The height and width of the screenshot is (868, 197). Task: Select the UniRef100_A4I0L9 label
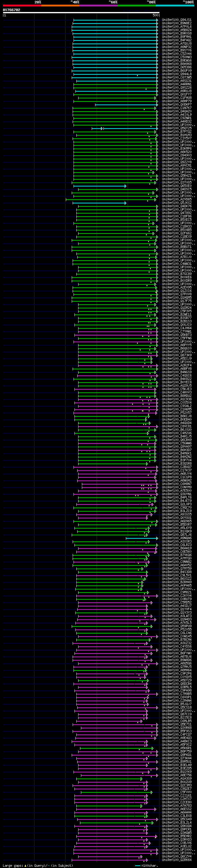click(176, 115)
